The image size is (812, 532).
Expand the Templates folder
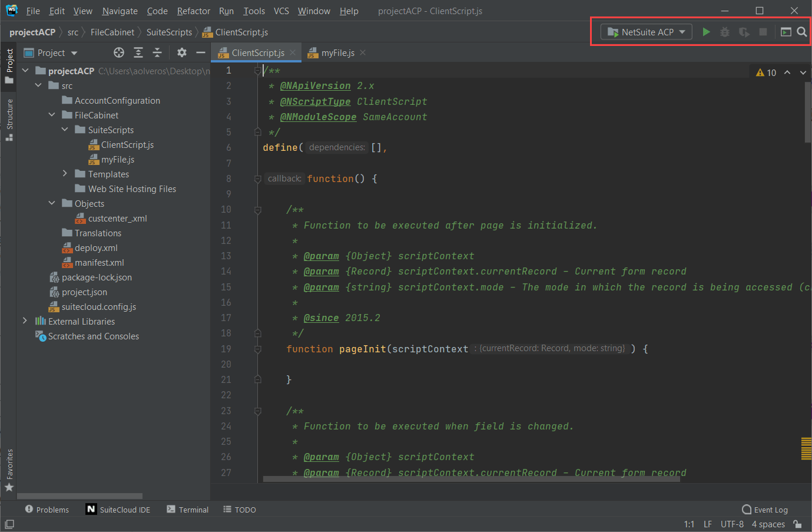coord(65,174)
